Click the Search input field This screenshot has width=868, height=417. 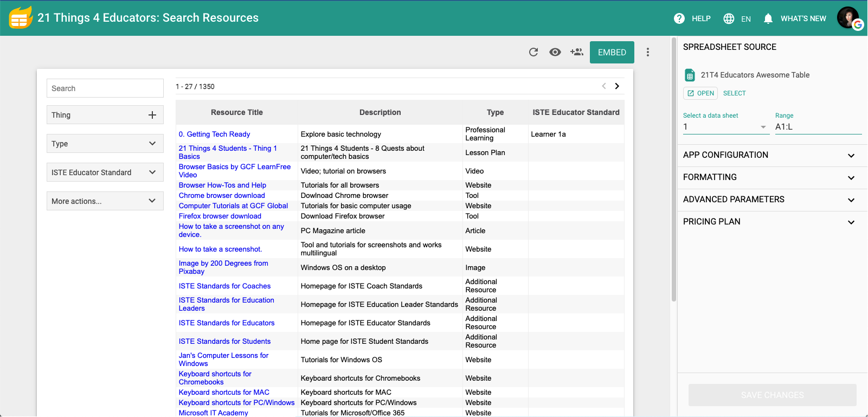coord(105,88)
